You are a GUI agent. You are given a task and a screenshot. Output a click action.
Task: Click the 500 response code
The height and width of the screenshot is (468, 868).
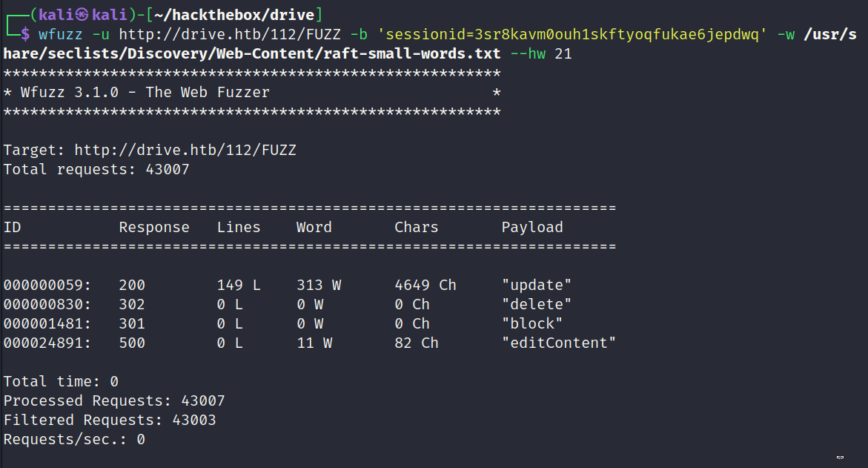click(132, 343)
